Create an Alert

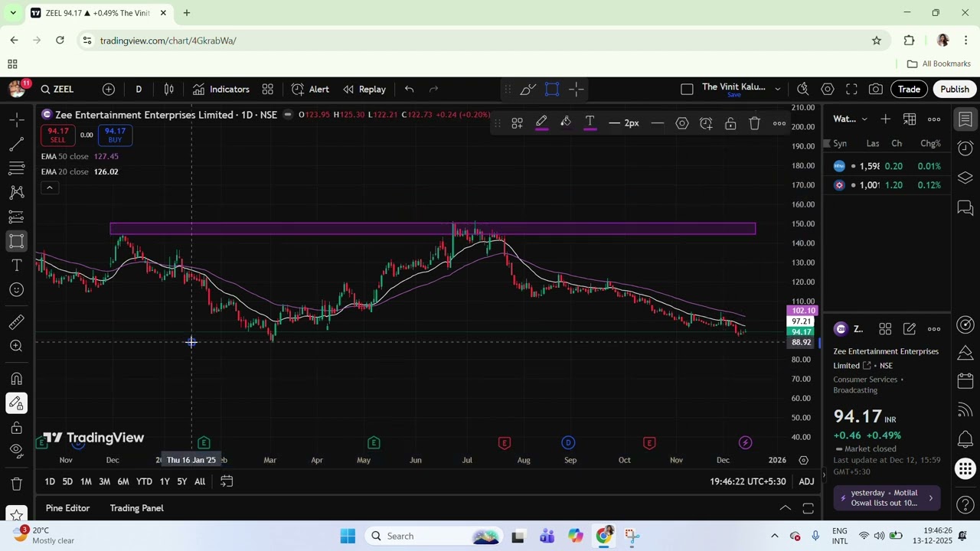[x=310, y=90]
